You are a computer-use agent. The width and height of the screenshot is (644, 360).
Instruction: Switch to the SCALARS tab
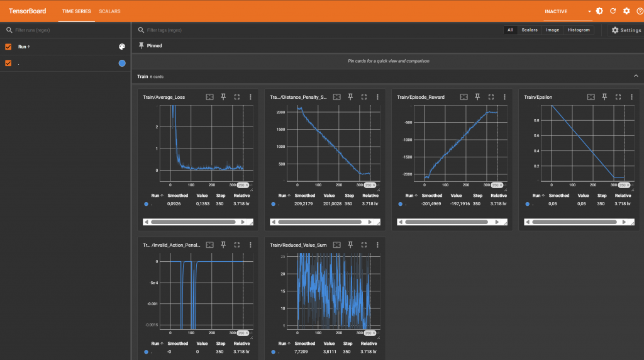tap(109, 11)
